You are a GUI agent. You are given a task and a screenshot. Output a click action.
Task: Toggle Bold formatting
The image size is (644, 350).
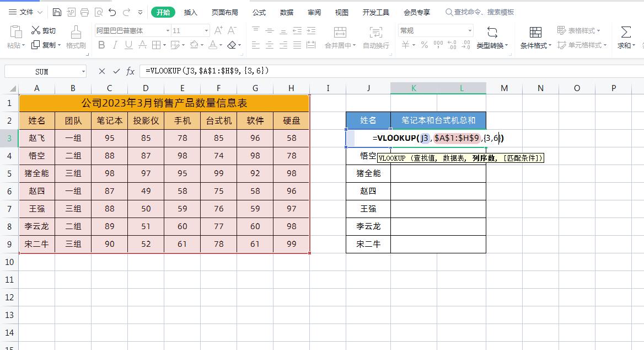click(x=101, y=45)
